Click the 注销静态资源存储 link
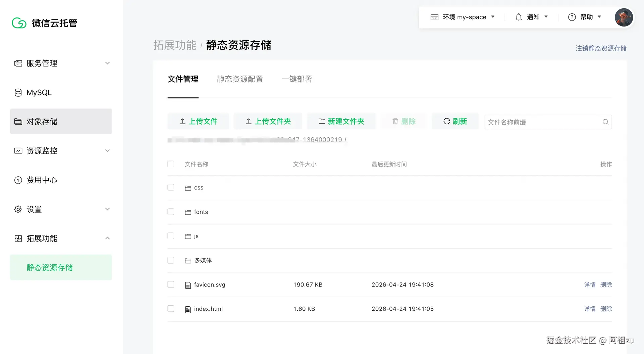The image size is (644, 354). click(x=600, y=48)
